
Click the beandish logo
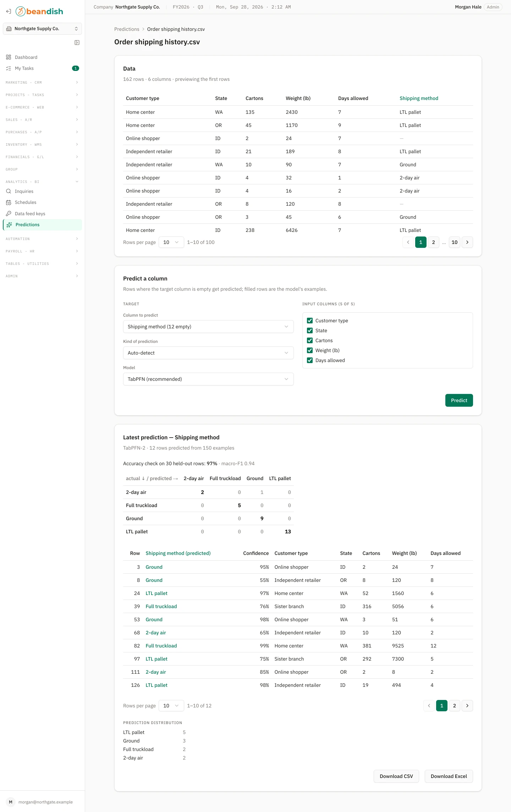(x=39, y=11)
